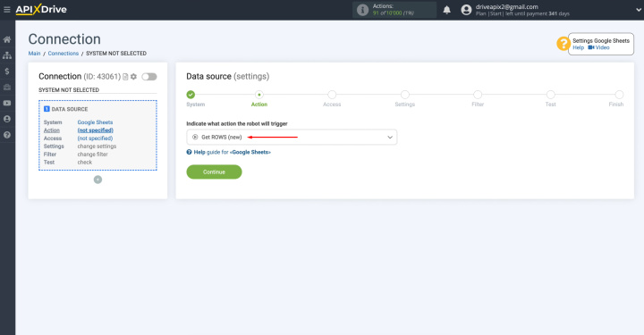Open the Video link for Google Sheets settings
This screenshot has width=644, height=335.
click(598, 47)
